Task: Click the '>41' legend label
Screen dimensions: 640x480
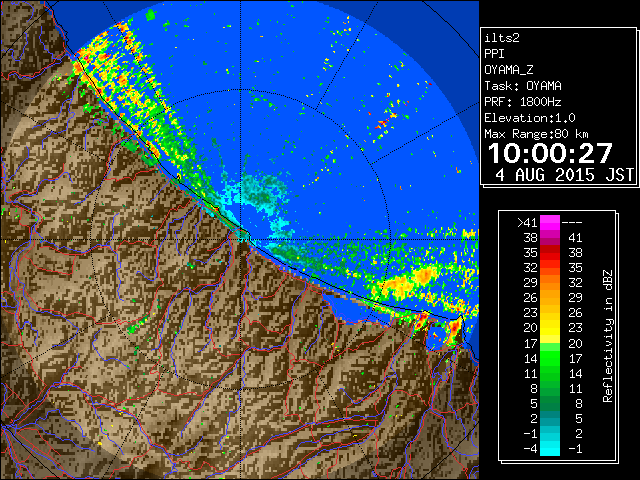Action: point(527,223)
